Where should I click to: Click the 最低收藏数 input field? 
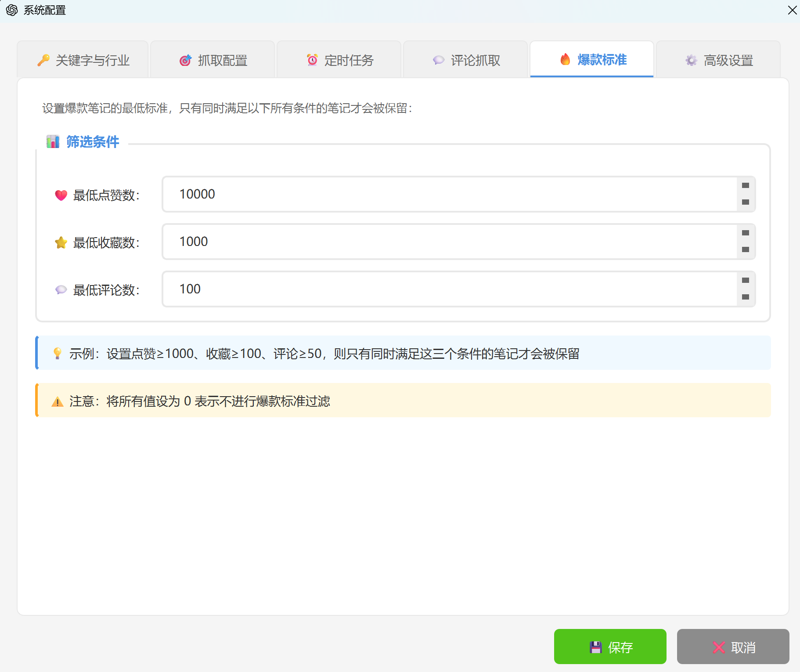click(448, 242)
